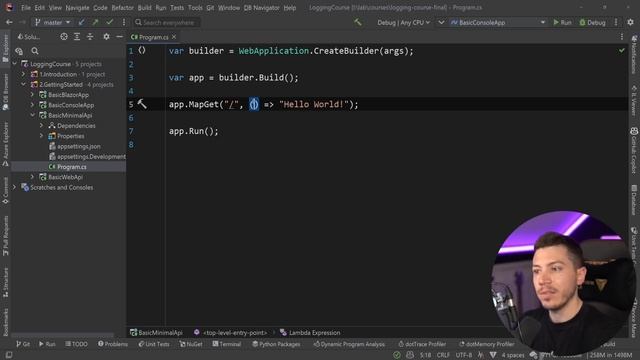Collapse the BasicMinimalApi project
The width and height of the screenshot is (640, 360).
tap(32, 116)
